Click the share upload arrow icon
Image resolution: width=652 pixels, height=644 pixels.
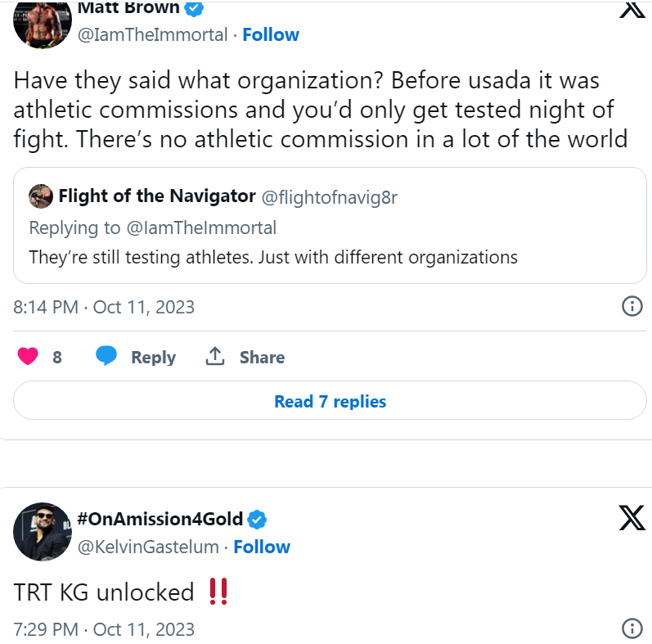[215, 357]
